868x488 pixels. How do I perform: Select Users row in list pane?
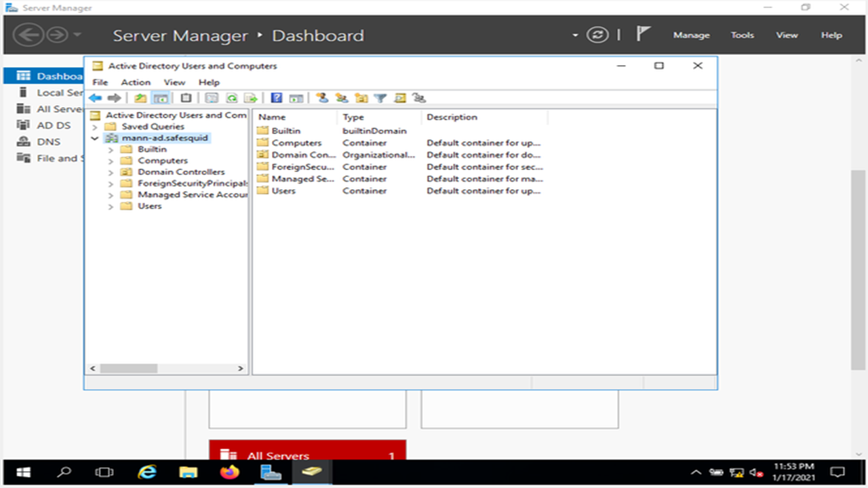[400, 191]
